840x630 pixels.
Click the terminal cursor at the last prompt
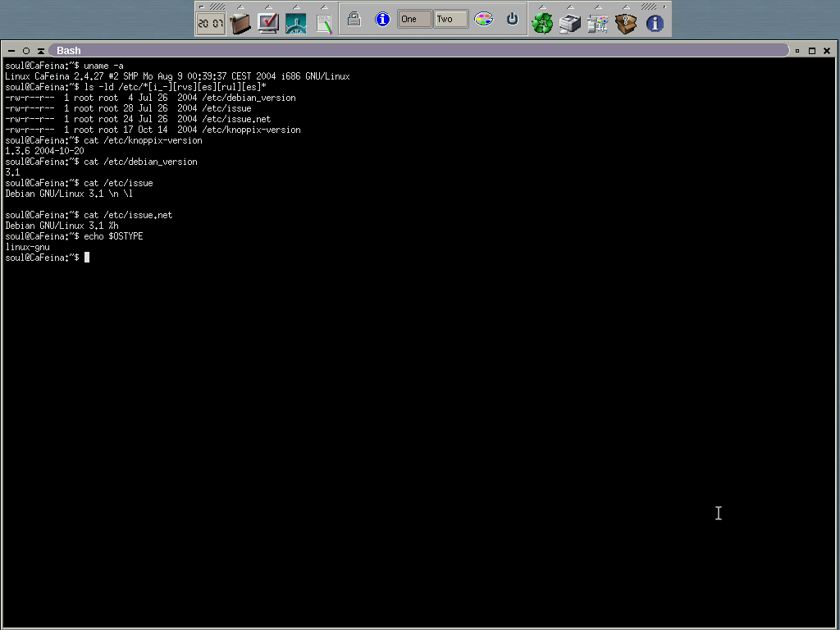(x=87, y=258)
